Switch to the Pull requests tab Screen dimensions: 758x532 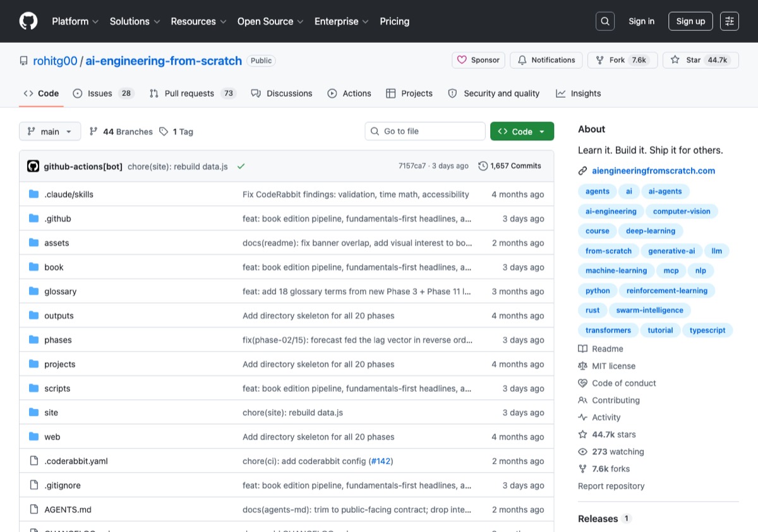pos(192,93)
